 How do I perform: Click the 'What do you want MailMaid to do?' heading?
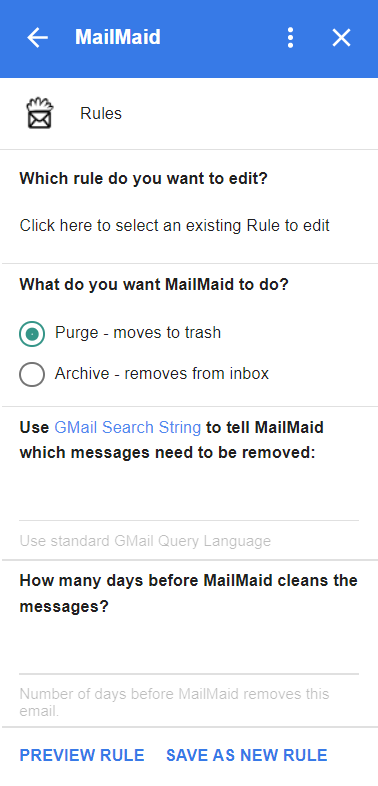point(154,285)
